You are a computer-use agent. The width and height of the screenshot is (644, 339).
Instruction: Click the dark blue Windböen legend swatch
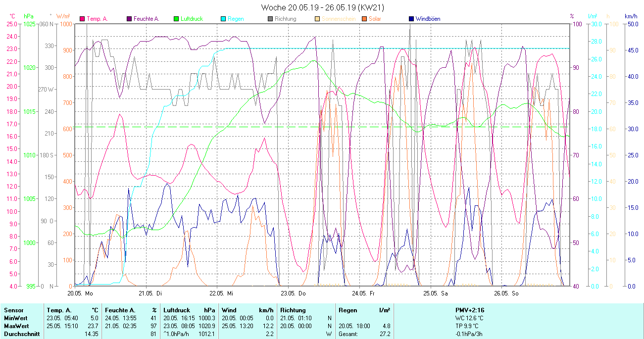(x=411, y=19)
